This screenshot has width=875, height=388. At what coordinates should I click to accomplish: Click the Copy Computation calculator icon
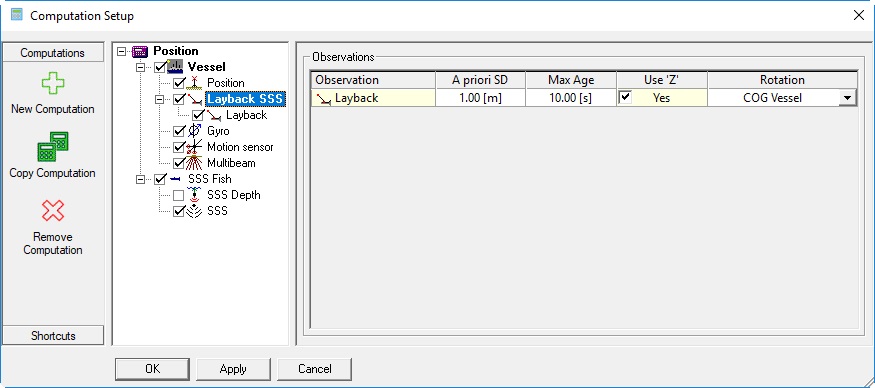52,147
